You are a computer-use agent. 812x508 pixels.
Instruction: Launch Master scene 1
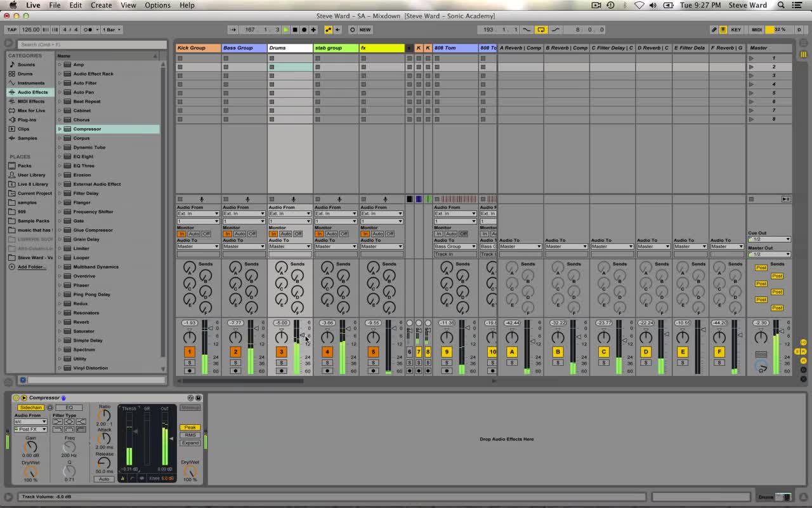coord(752,58)
